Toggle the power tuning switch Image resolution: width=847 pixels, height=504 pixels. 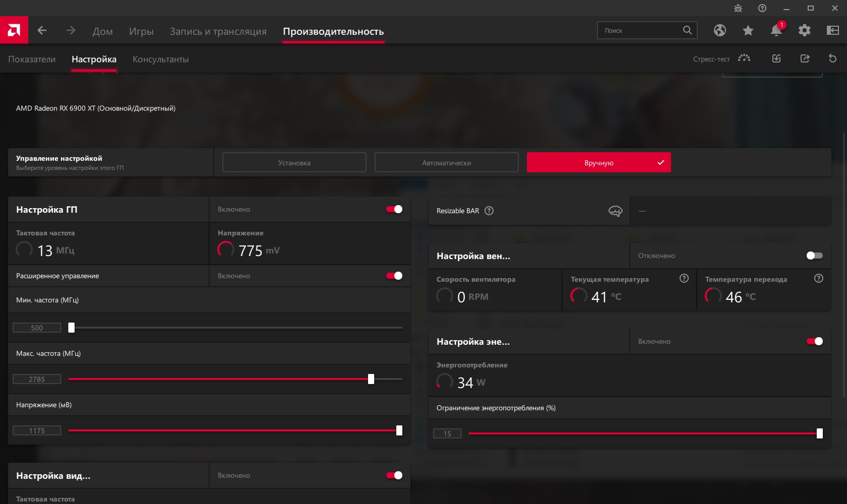point(815,341)
